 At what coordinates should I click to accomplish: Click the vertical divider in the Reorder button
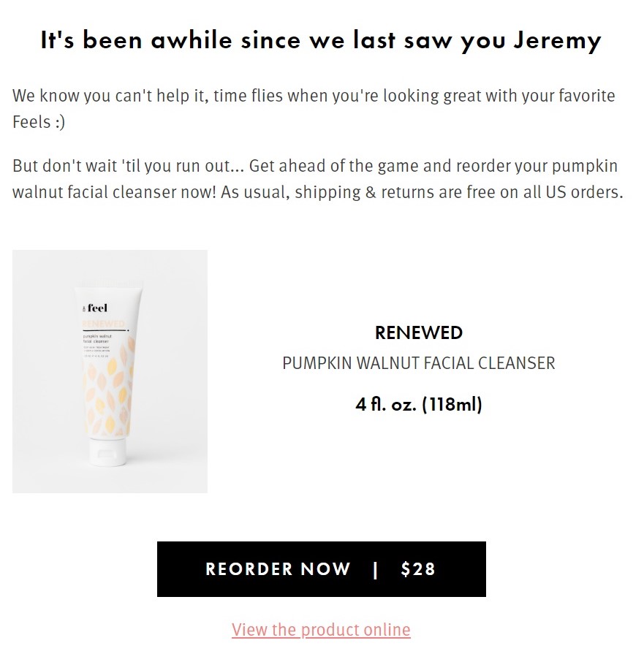tap(375, 569)
